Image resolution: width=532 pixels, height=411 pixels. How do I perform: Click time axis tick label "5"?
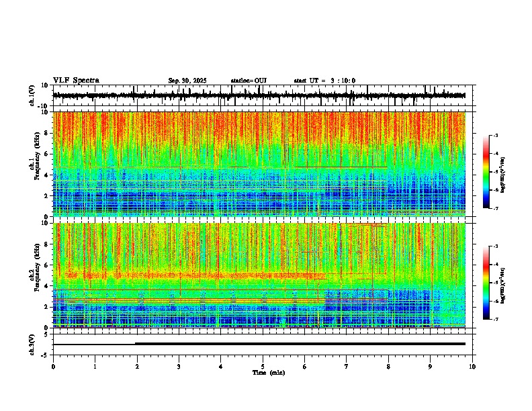point(263,367)
